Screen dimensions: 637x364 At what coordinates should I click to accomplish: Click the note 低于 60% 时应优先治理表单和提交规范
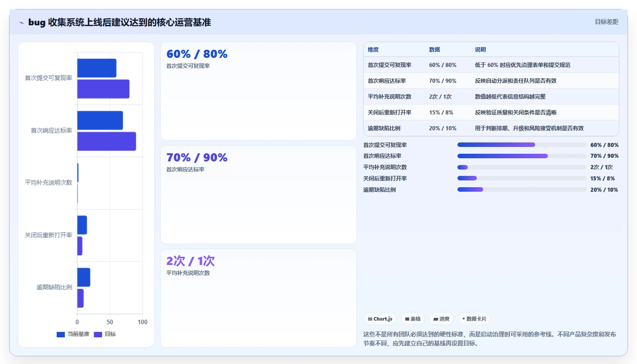[523, 65]
